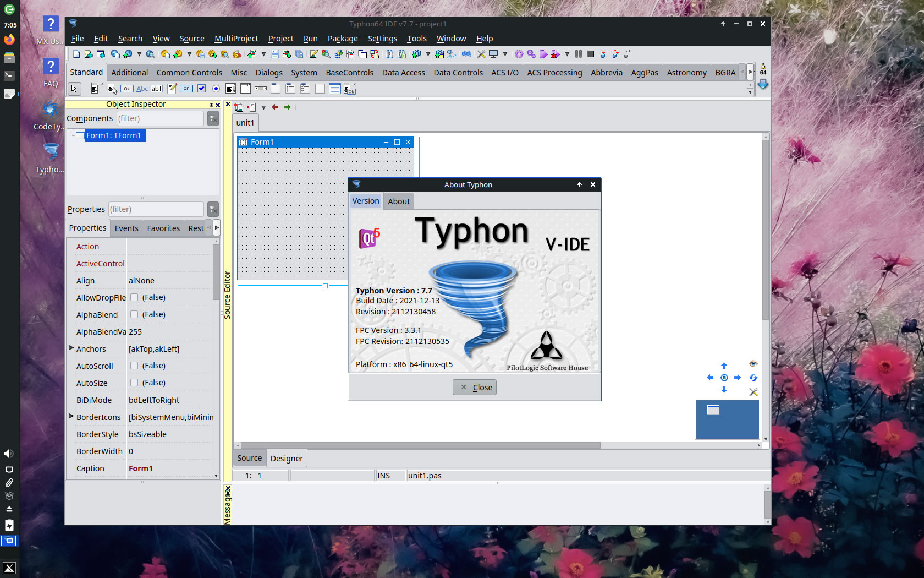924x578 pixels.
Task: Open dropdown arrow next to monitor icon
Action: [x=505, y=54]
